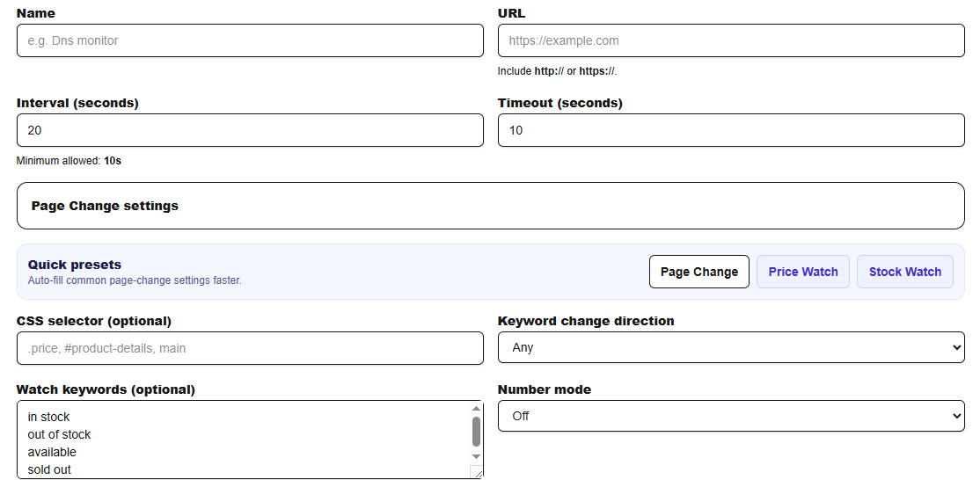Click the CSS selector input
Image resolution: width=980 pixels, height=480 pixels.
click(250, 348)
